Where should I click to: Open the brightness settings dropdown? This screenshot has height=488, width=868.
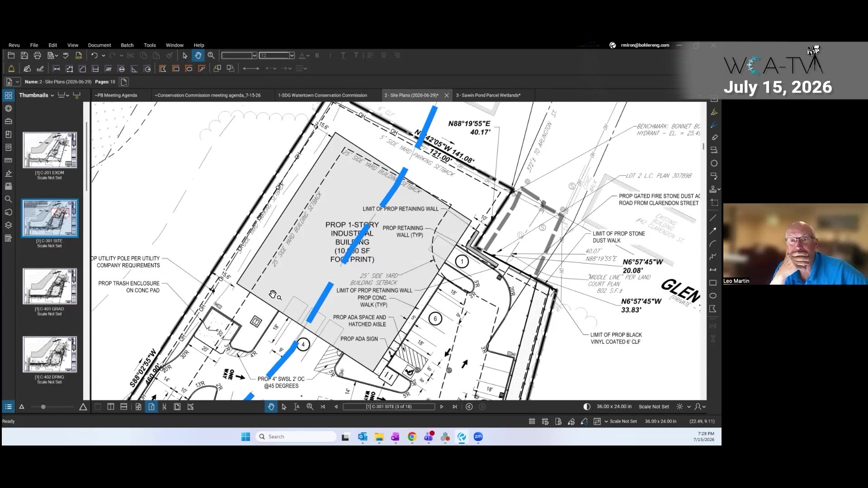click(689, 407)
